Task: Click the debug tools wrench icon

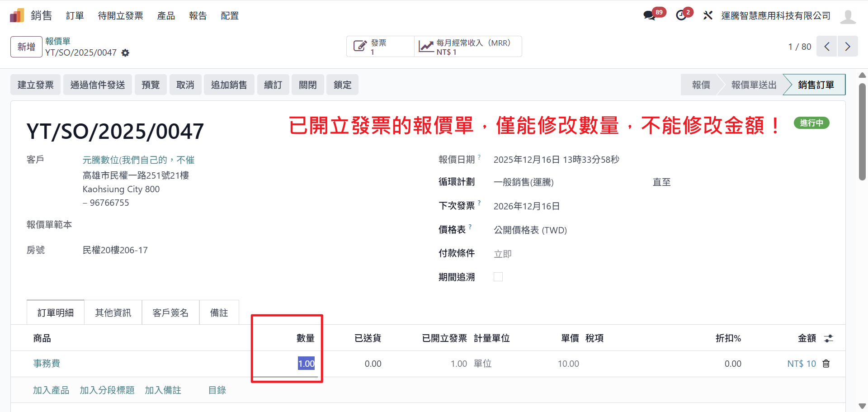Action: click(x=708, y=15)
